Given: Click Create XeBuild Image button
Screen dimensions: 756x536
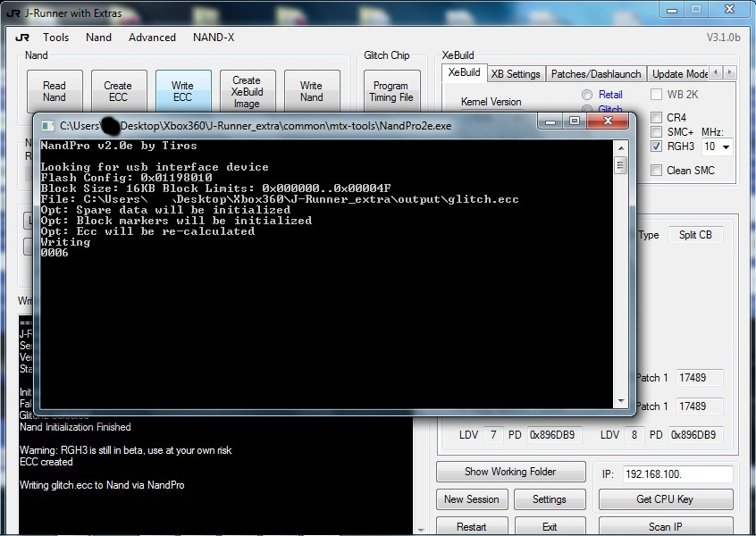Looking at the screenshot, I should 248,91.
